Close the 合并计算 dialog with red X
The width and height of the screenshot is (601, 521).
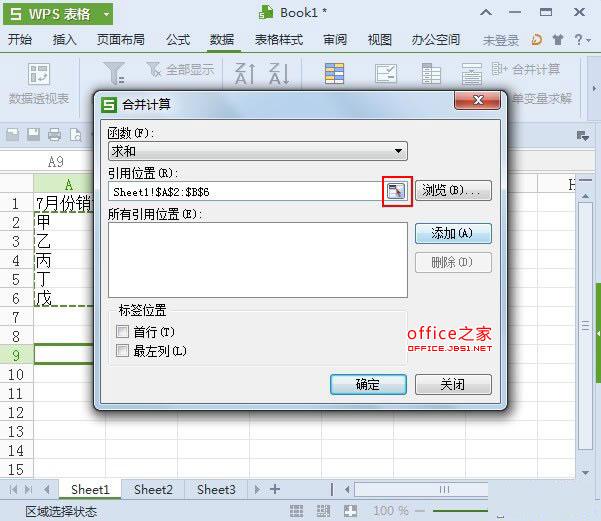pos(478,100)
